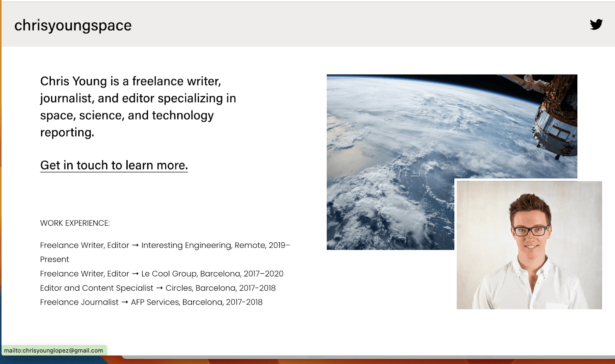Select the Le Cool Group Barcelona entry
Screen dimensions: 615x364
click(x=161, y=273)
